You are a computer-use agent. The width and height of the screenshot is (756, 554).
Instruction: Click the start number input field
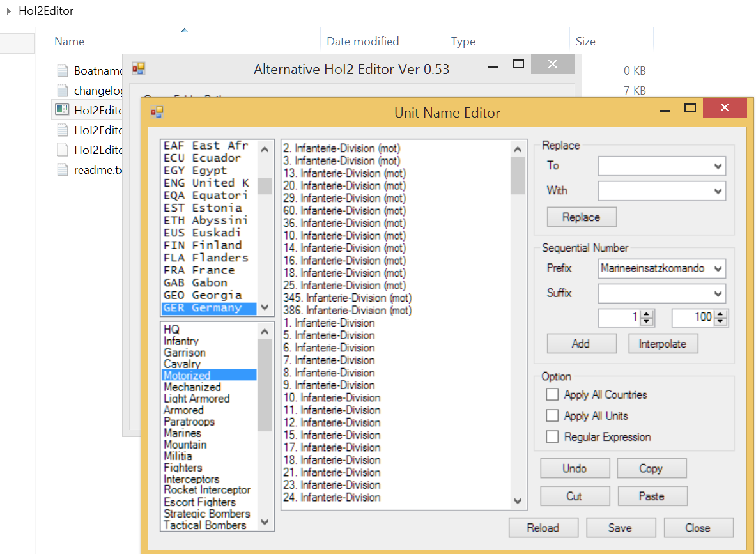pyautogui.click(x=620, y=318)
